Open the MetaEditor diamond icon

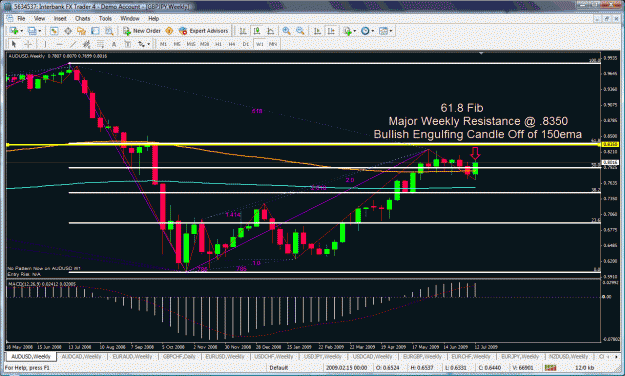pyautogui.click(x=169, y=31)
